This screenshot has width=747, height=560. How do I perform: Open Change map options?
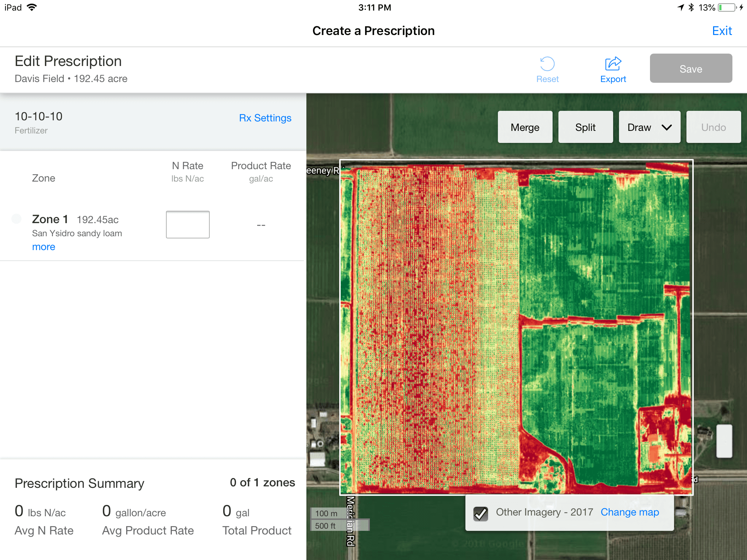(x=630, y=512)
